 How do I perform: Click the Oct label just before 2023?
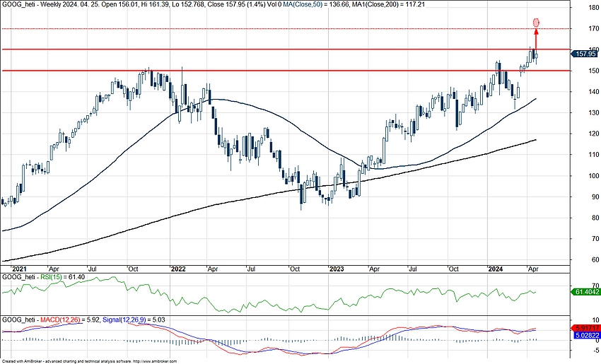[295, 269]
